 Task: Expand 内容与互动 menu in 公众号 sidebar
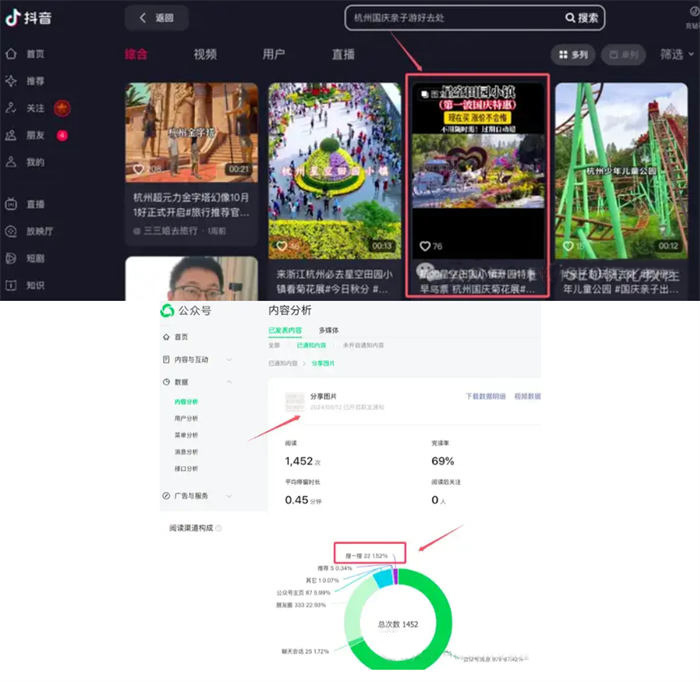pos(197,359)
